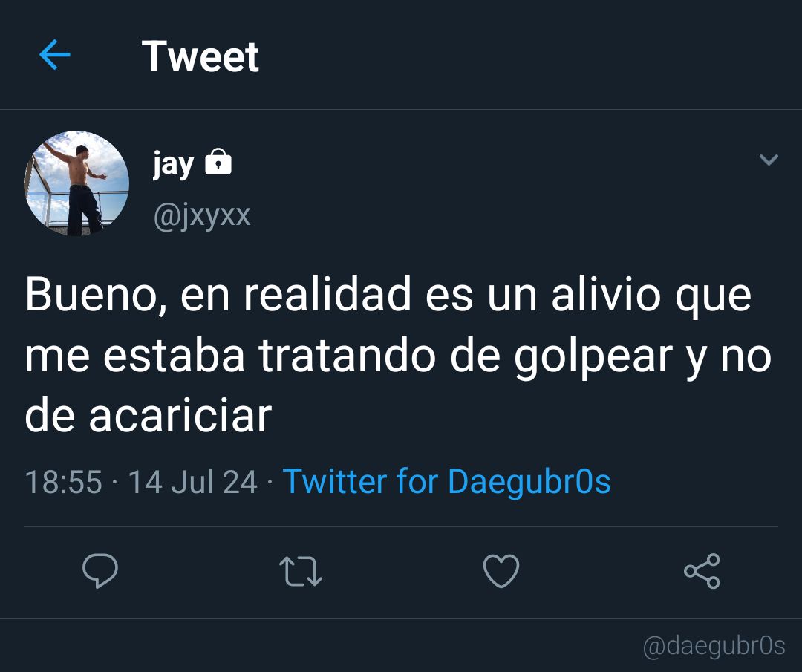Viewport: 802px width, 672px height.
Task: Click the 18:55 timestamp
Action: pos(63,482)
